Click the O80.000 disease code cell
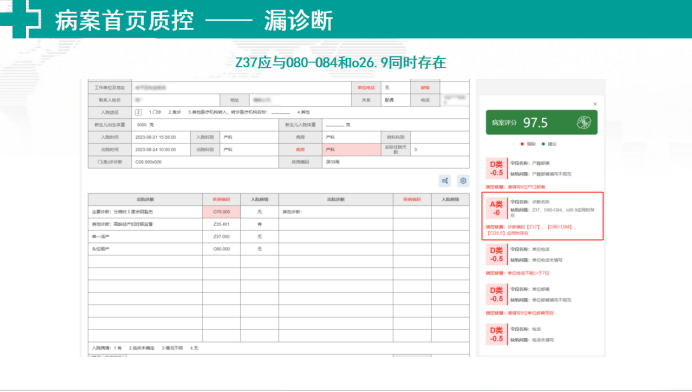This screenshot has height=392, width=692. pyautogui.click(x=222, y=249)
